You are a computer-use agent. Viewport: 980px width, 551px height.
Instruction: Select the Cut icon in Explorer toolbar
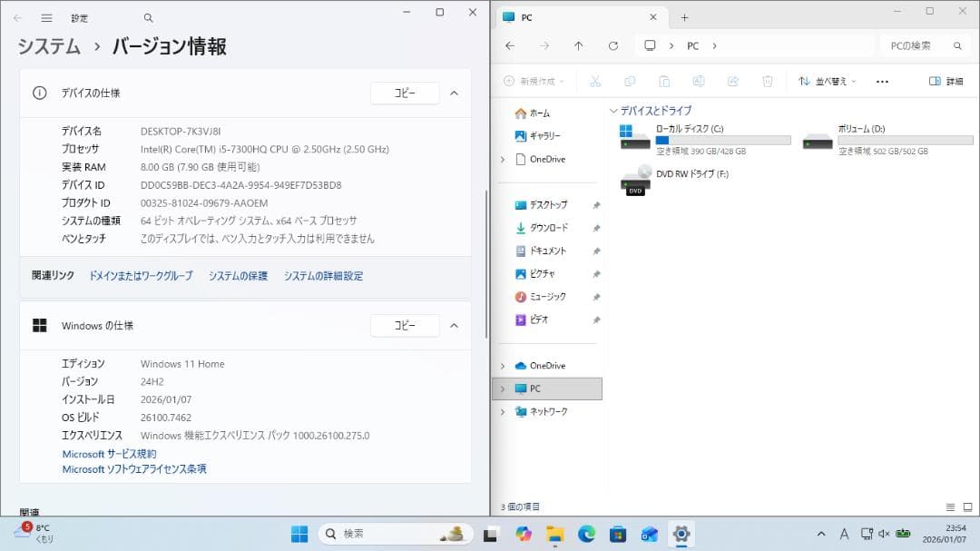click(595, 82)
